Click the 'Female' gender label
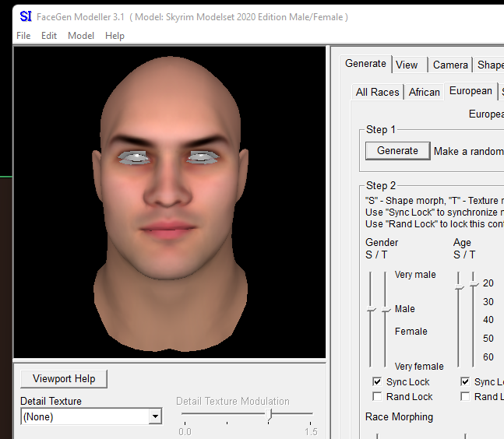504x439 pixels. tap(411, 331)
